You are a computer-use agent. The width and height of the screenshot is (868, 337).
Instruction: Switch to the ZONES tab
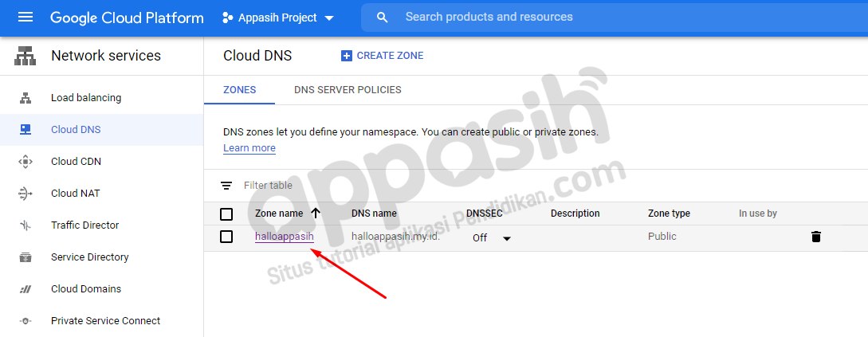coord(239,90)
